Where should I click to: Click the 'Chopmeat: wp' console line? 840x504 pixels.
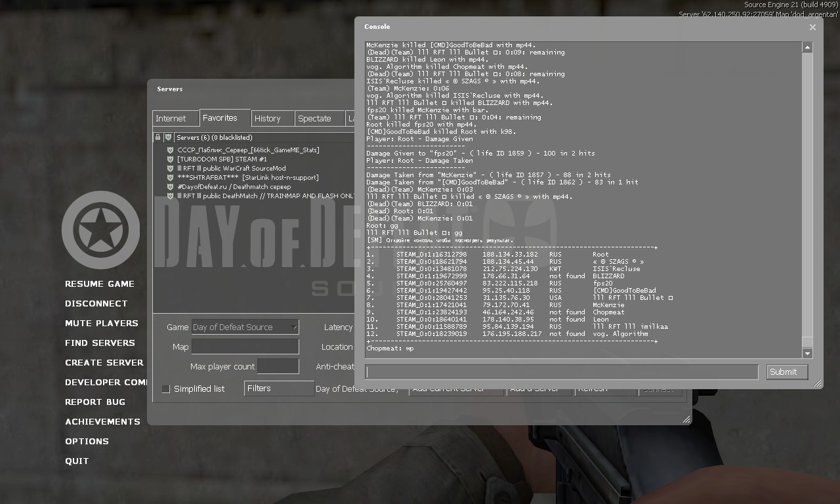(390, 348)
